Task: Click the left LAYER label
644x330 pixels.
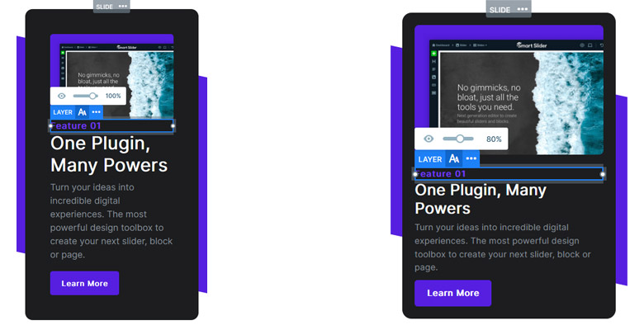Action: pos(63,112)
